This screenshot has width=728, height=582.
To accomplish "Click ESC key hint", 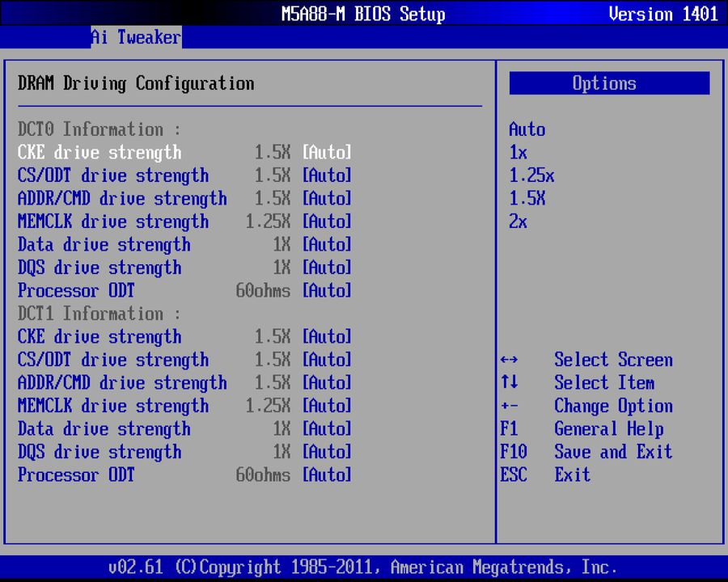I will coord(514,474).
